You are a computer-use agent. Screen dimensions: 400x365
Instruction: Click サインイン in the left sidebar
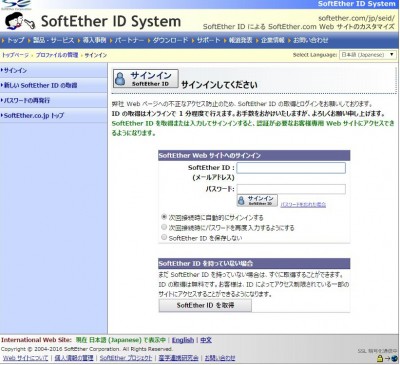(x=15, y=70)
